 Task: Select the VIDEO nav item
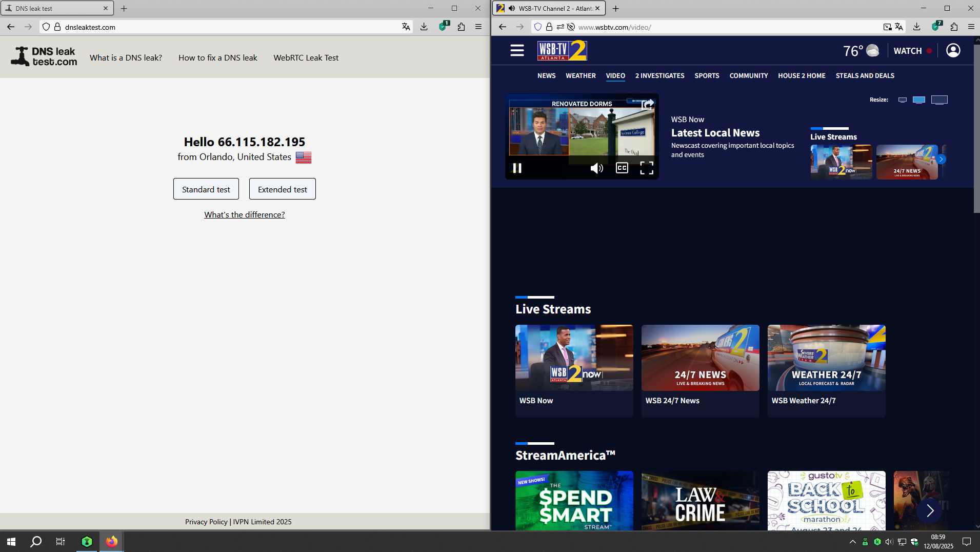[615, 75]
